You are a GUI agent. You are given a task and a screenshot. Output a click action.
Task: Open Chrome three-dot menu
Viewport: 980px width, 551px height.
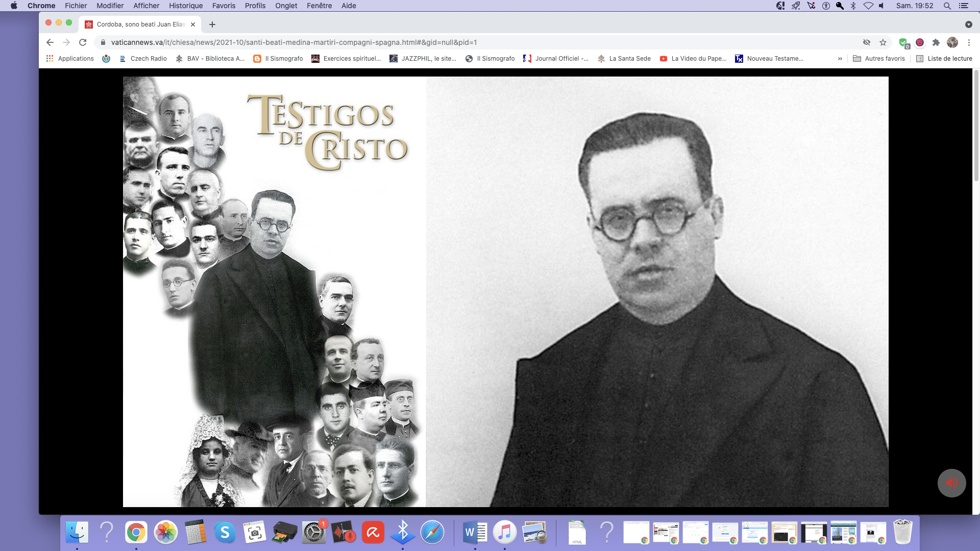point(969,42)
